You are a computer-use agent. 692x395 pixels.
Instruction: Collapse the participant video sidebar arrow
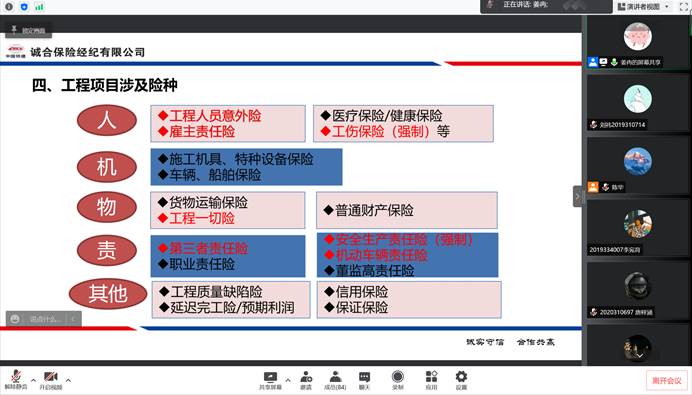577,197
